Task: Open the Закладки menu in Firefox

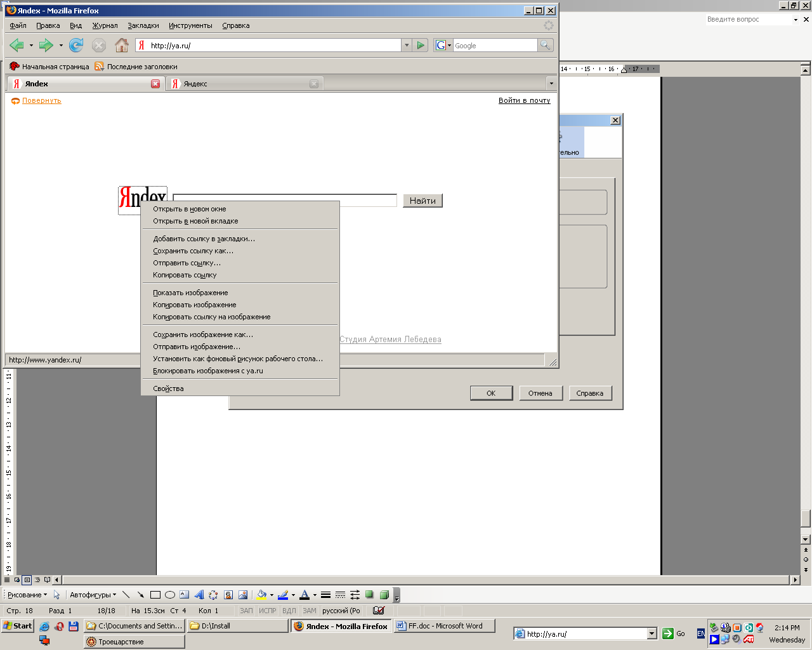Action: [143, 25]
